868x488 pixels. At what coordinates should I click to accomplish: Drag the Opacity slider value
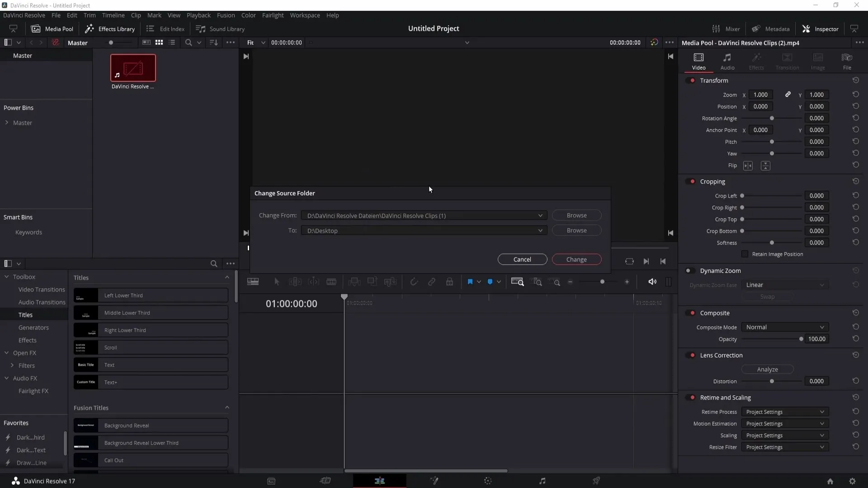pos(802,338)
